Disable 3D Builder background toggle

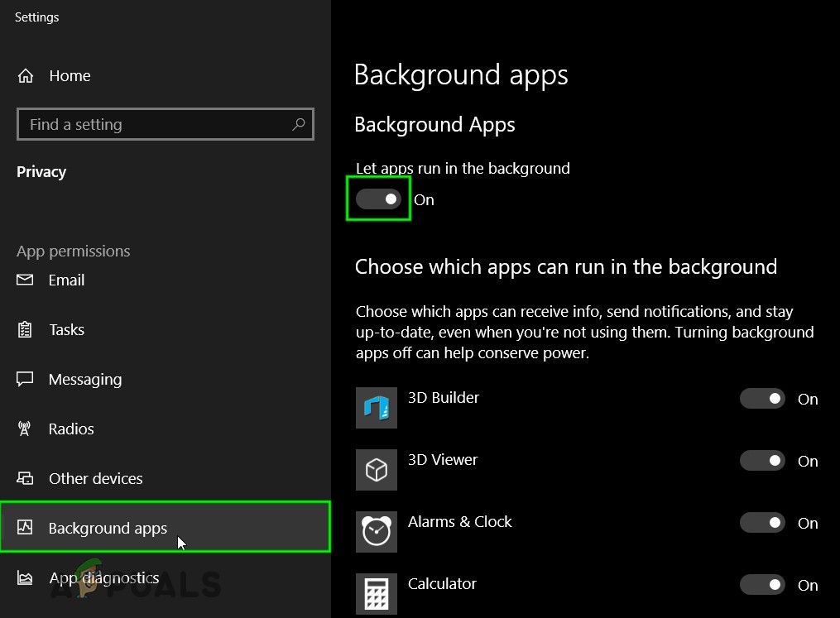(x=762, y=399)
